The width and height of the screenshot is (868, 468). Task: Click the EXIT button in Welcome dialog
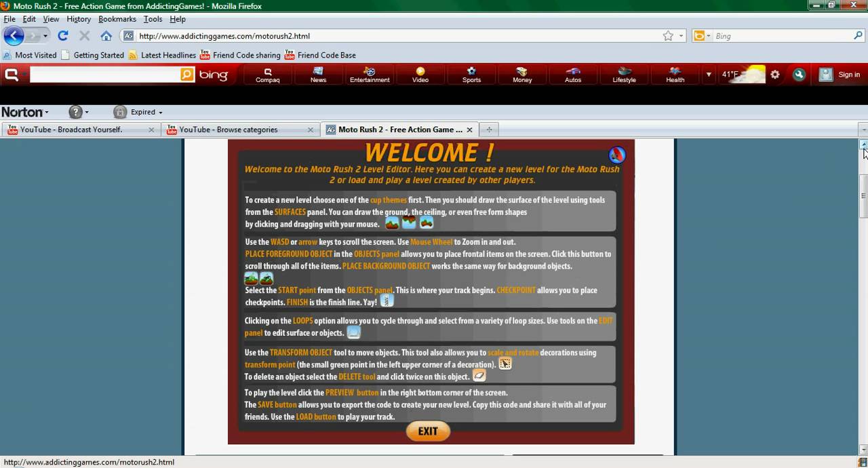click(428, 431)
